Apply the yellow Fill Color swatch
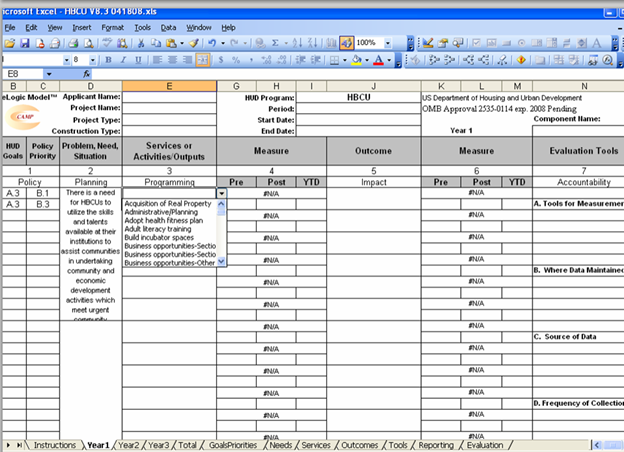 click(357, 60)
